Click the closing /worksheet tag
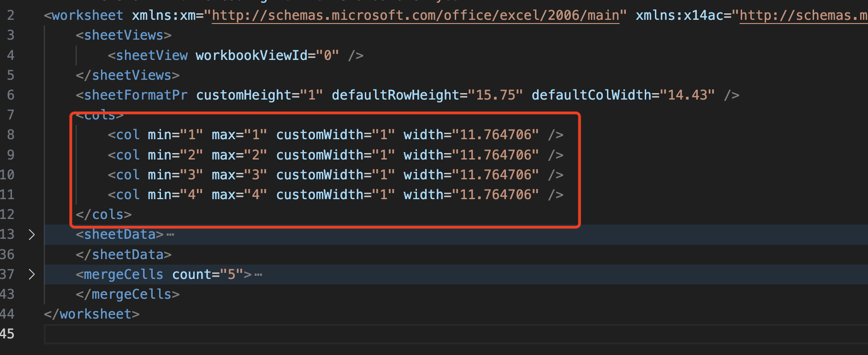Screen dimensions: 868x355 point(92,314)
